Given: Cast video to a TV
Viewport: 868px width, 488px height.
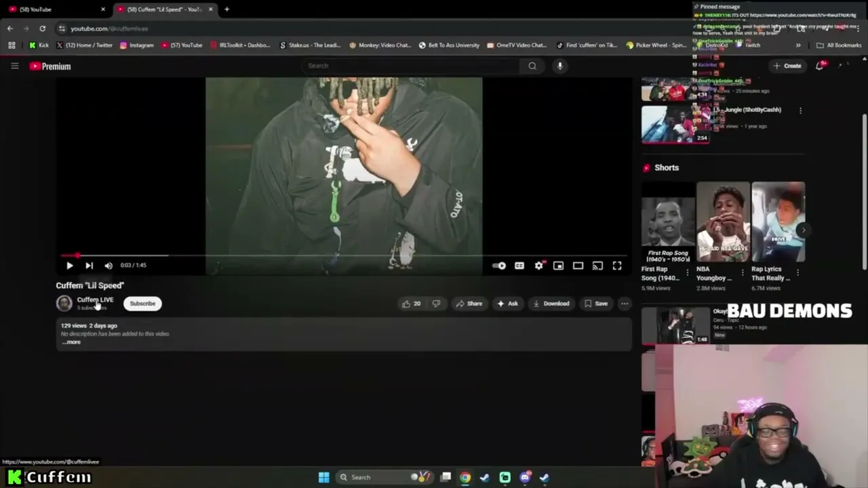Looking at the screenshot, I should pos(597,266).
